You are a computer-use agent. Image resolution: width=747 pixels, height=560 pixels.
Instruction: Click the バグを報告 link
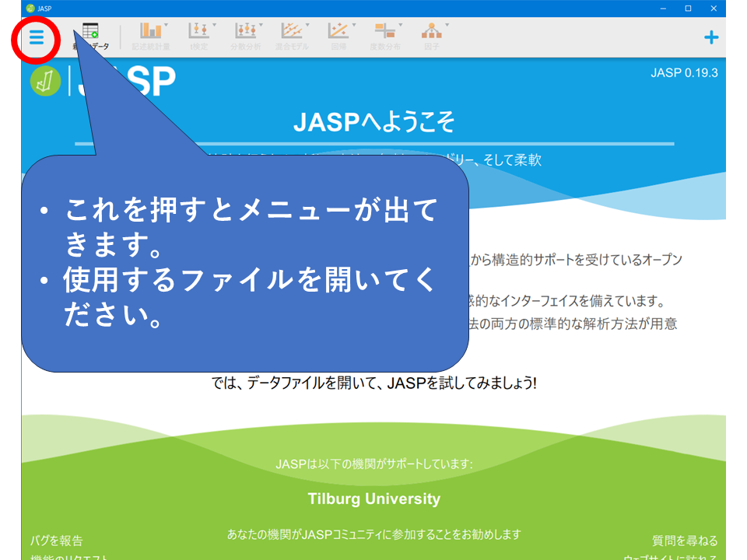point(56,541)
